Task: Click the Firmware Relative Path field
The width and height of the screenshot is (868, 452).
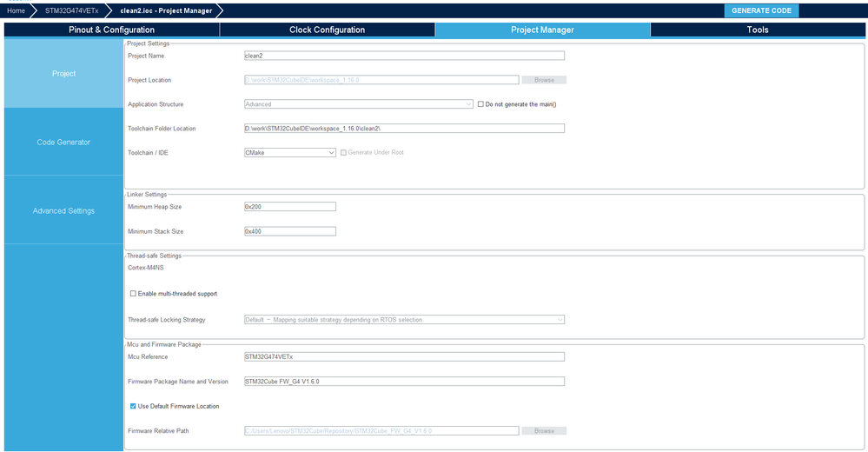Action: (x=381, y=431)
